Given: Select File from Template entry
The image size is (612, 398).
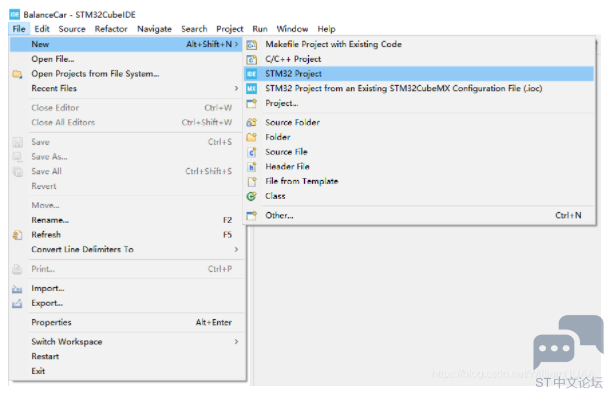Looking at the screenshot, I should click(419, 181).
